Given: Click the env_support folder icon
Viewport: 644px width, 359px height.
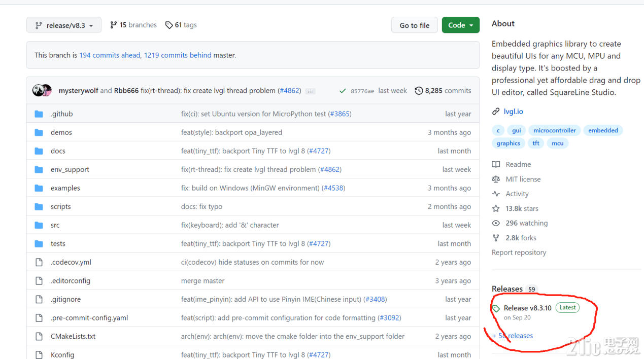Looking at the screenshot, I should (39, 169).
